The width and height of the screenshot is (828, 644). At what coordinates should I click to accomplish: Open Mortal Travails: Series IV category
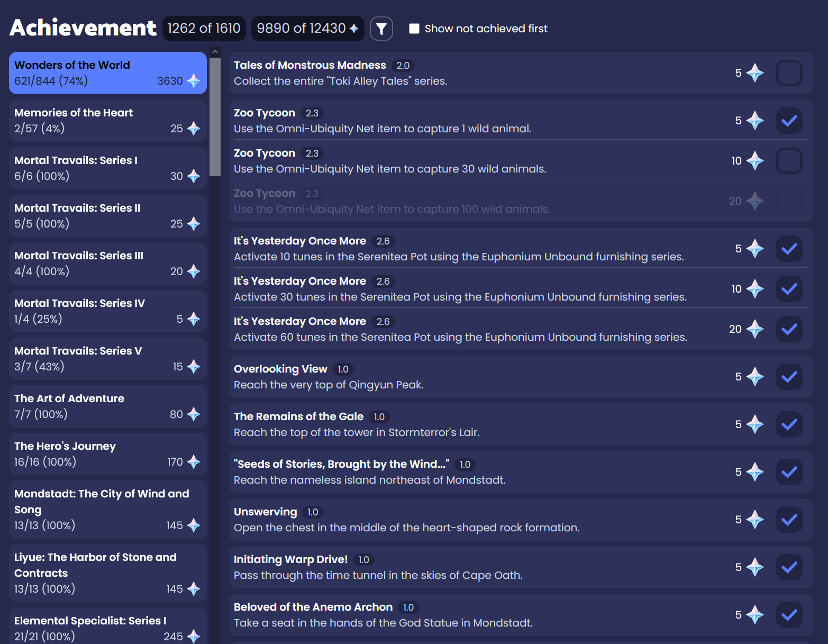[x=108, y=311]
